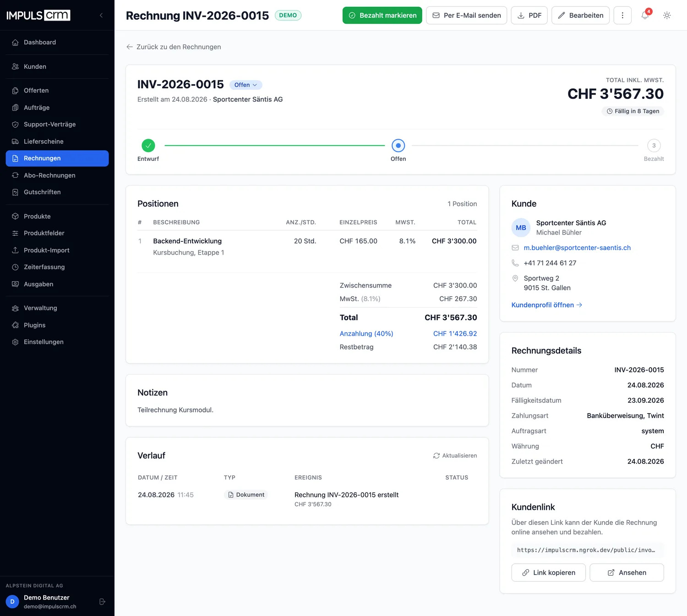The height and width of the screenshot is (616, 687).
Task: Refresh history with Aktualisieren
Action: coord(455,456)
